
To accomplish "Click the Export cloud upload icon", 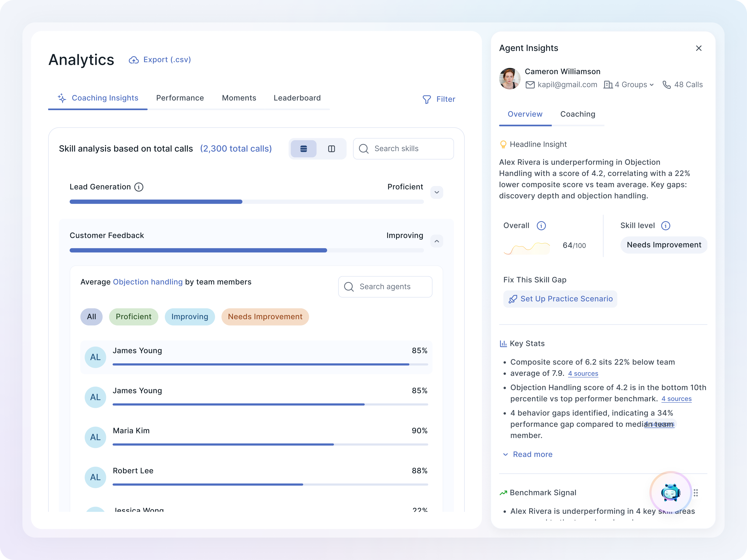I will click(x=134, y=60).
